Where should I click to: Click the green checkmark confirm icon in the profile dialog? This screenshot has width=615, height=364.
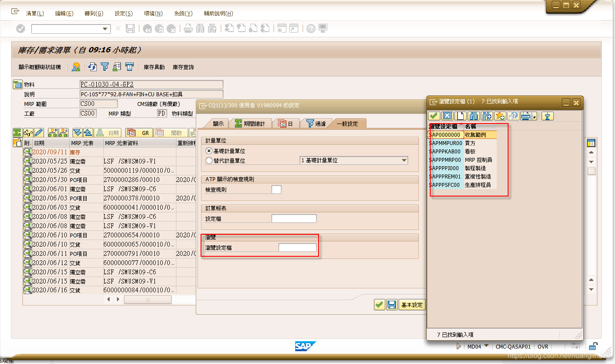pyautogui.click(x=434, y=116)
